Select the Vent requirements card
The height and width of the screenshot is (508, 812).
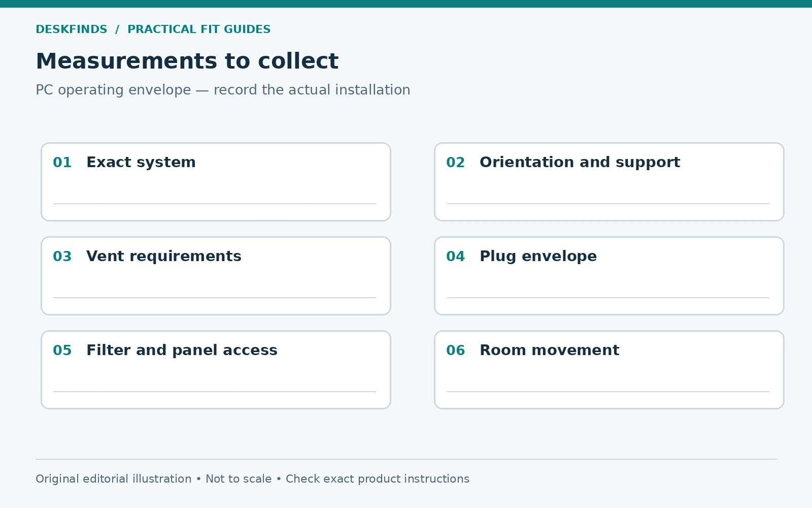point(216,276)
